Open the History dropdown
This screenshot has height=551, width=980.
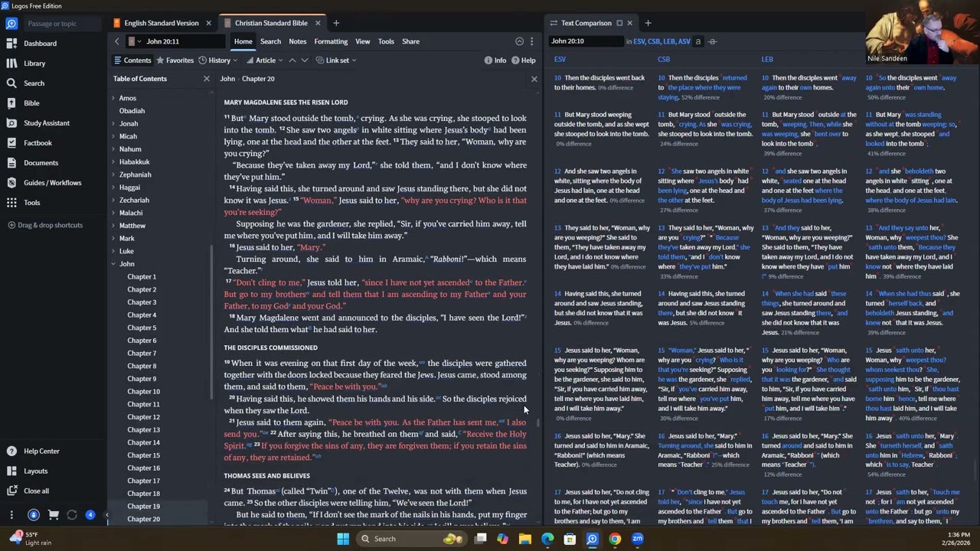(217, 60)
